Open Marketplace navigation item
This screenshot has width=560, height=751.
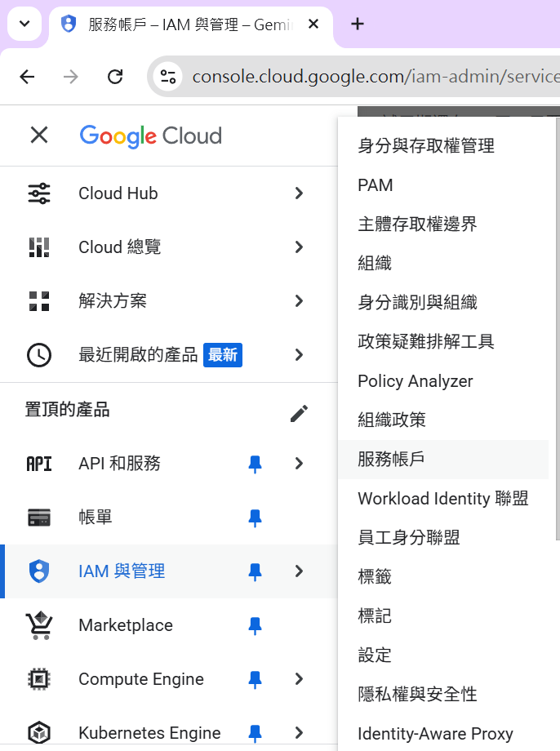coord(169,625)
